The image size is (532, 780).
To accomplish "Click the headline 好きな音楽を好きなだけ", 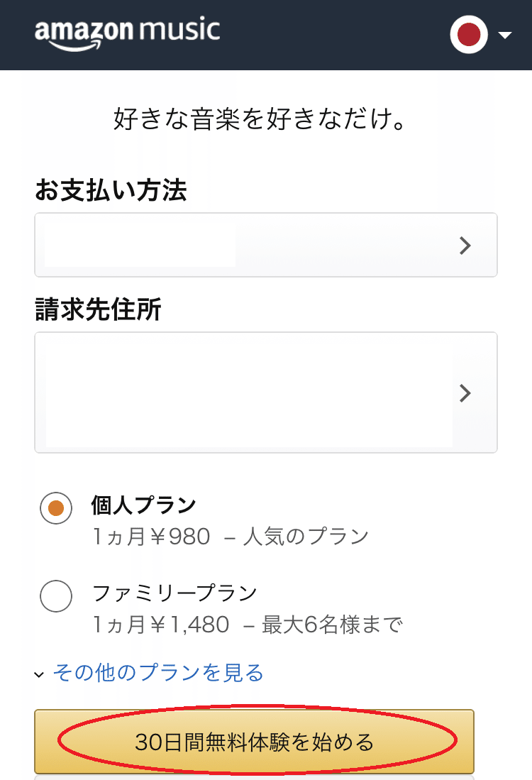I will pos(260,119).
